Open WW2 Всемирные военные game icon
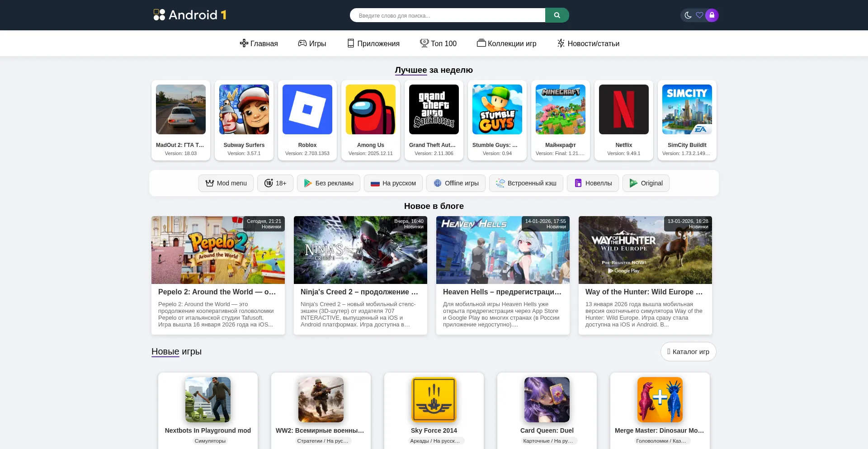The image size is (868, 449). (321, 400)
